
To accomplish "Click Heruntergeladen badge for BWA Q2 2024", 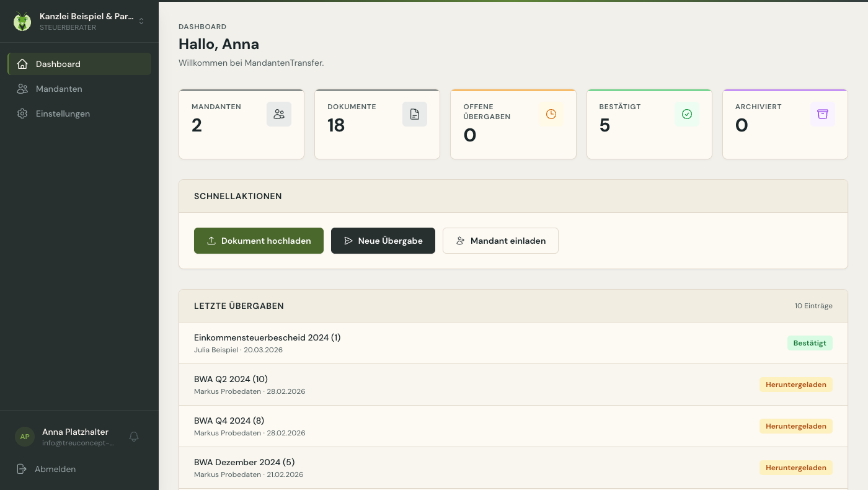I will click(796, 385).
